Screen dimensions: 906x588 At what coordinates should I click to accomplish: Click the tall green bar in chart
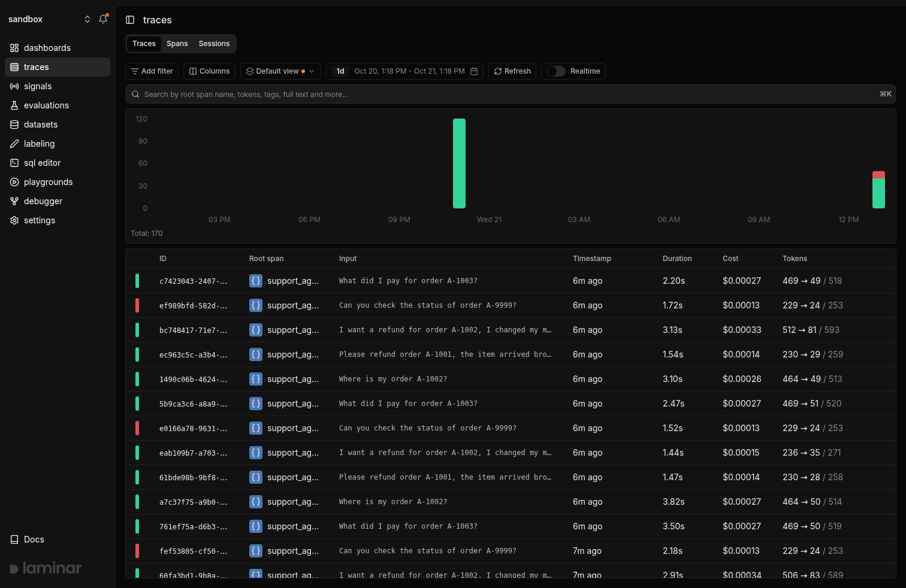coord(459,163)
